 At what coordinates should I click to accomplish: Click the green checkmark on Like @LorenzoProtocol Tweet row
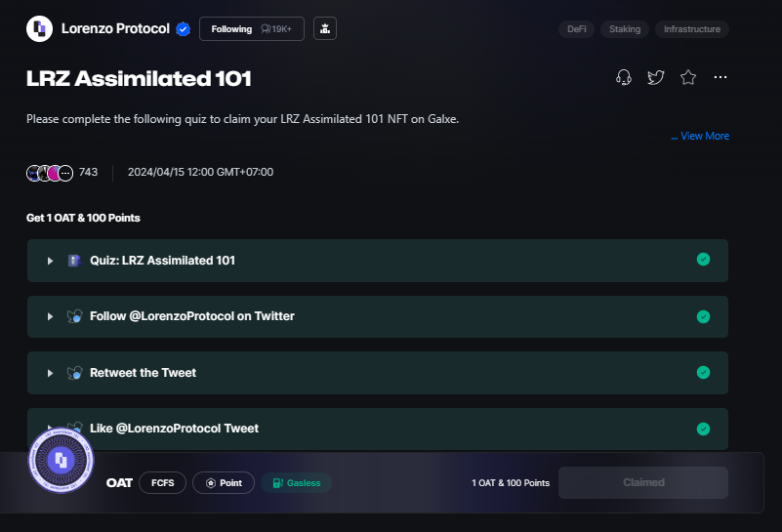pyautogui.click(x=703, y=429)
